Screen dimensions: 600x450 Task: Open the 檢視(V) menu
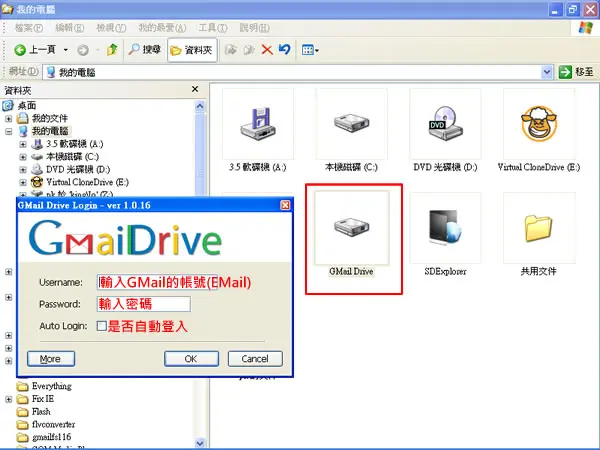[x=111, y=28]
